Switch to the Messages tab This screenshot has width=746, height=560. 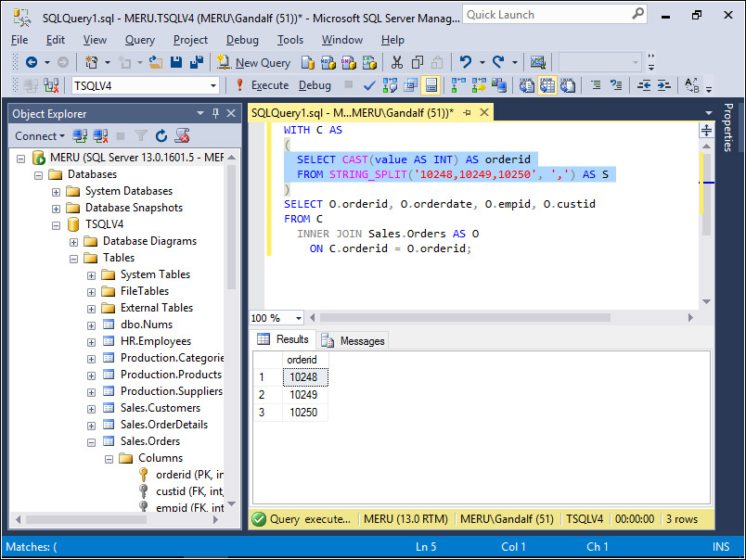(354, 340)
